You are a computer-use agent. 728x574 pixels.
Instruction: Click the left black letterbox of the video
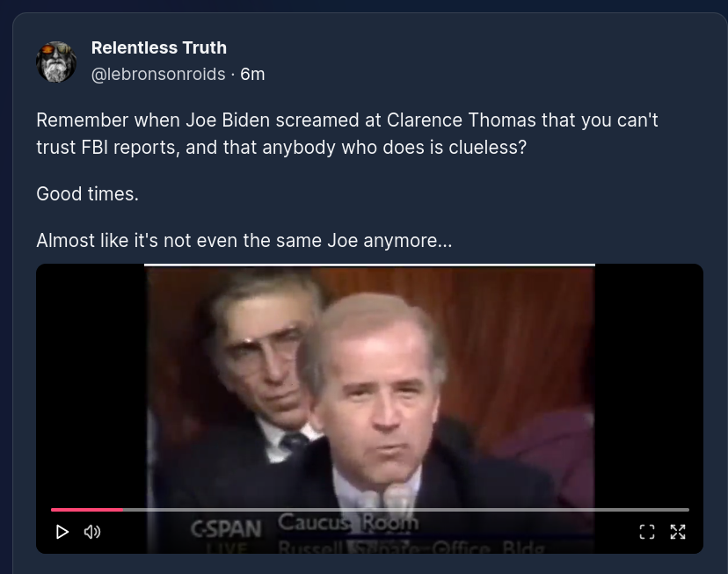(x=91, y=385)
